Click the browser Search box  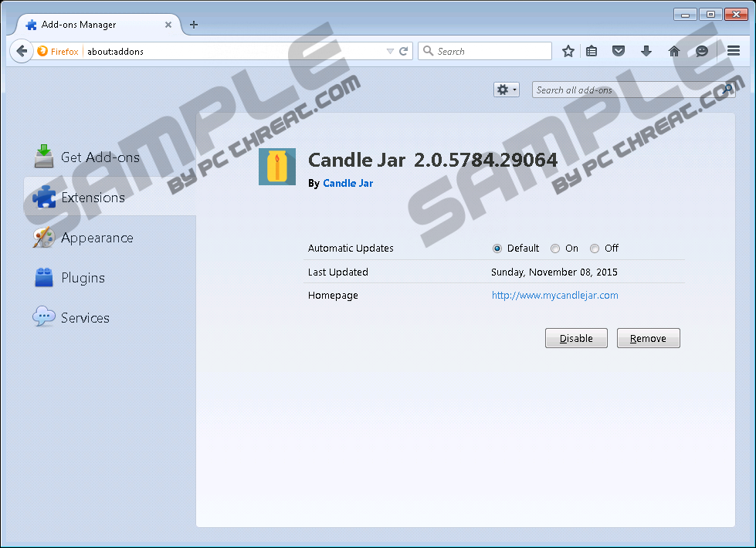tap(484, 51)
